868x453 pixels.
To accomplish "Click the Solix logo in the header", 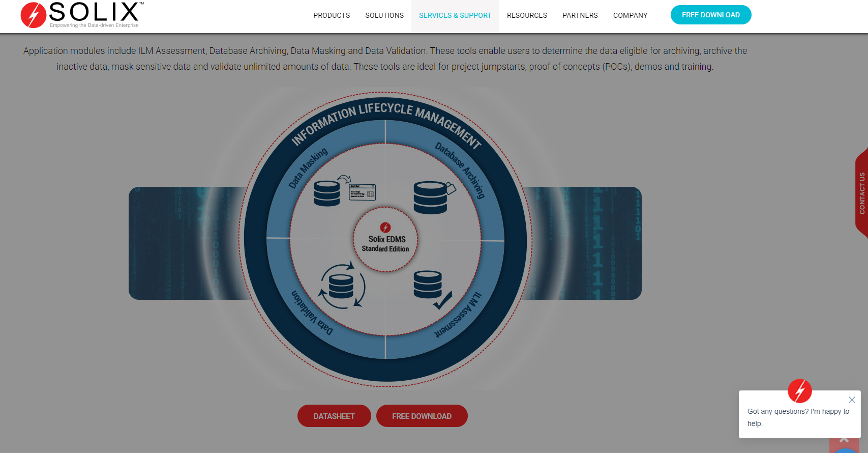I will click(82, 15).
